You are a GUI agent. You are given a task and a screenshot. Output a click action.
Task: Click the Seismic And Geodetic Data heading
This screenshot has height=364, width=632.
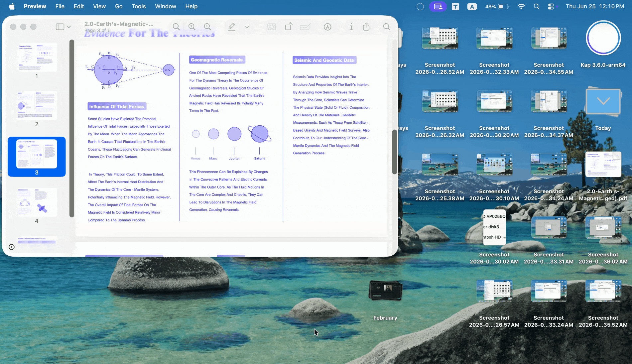[324, 60]
